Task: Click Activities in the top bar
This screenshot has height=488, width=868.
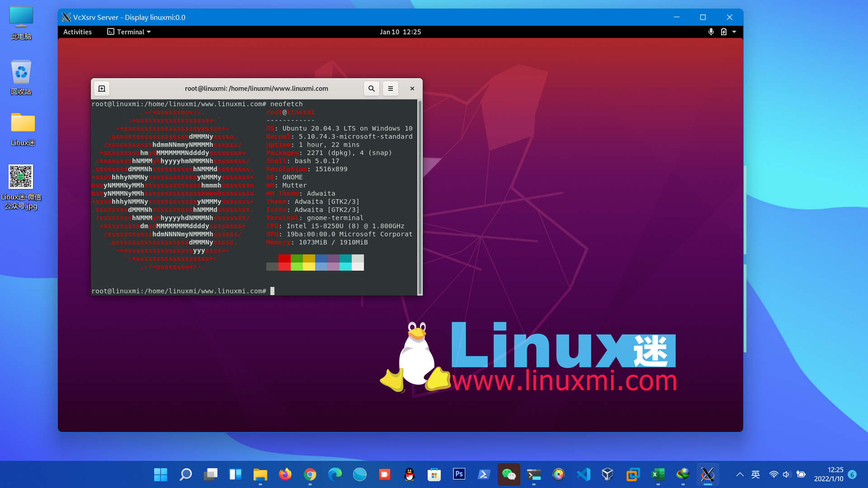Action: point(77,32)
